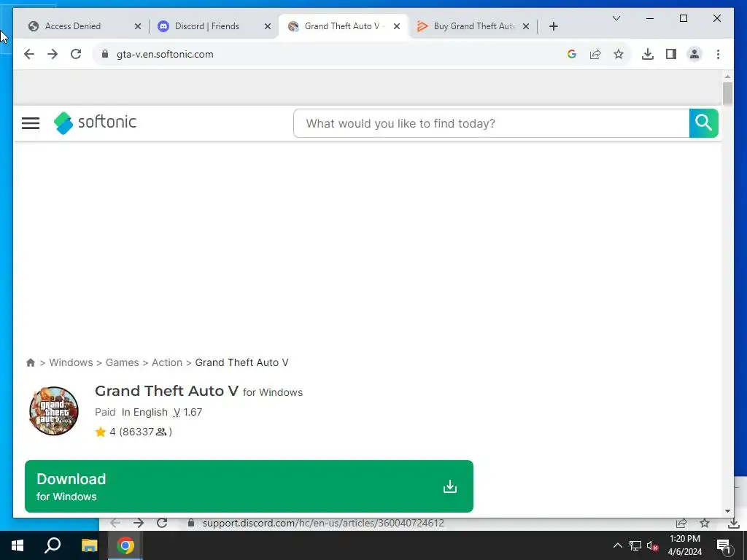Click the teal search magnifier button
Image resolution: width=747 pixels, height=560 pixels.
tap(703, 123)
